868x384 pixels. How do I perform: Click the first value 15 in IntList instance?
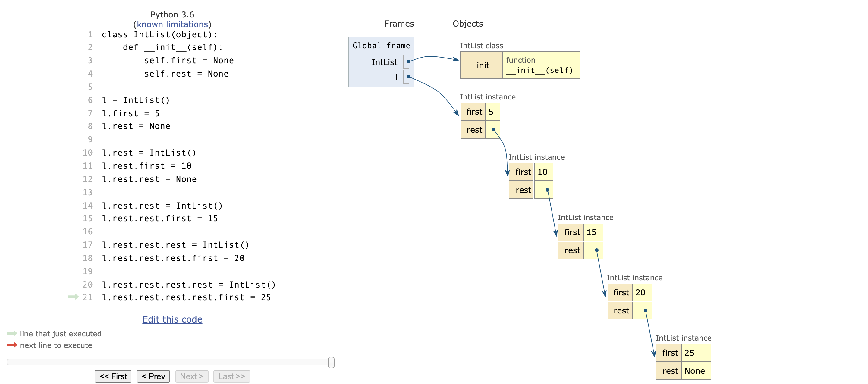(x=593, y=232)
